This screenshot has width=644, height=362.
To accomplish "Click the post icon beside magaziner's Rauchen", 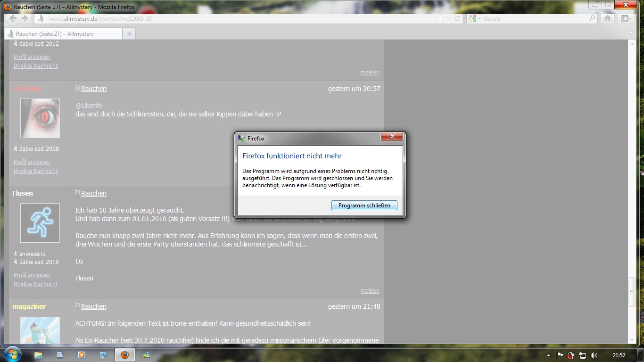I will point(78,305).
